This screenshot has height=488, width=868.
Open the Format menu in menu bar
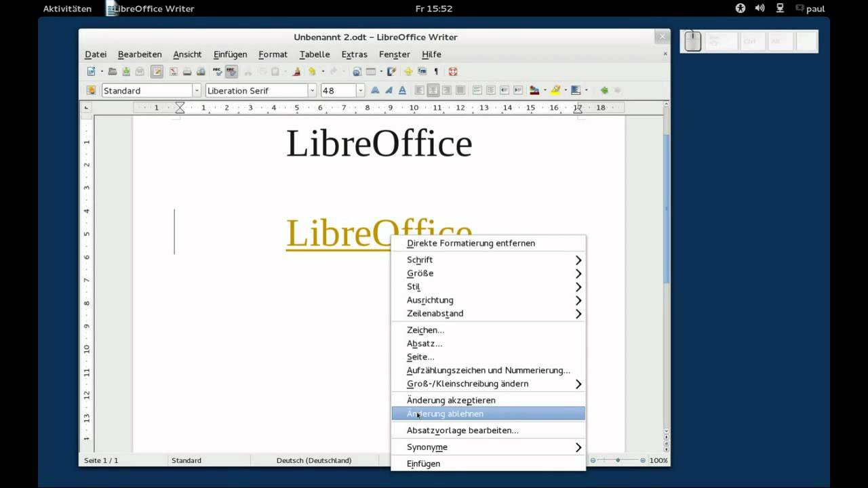[273, 54]
